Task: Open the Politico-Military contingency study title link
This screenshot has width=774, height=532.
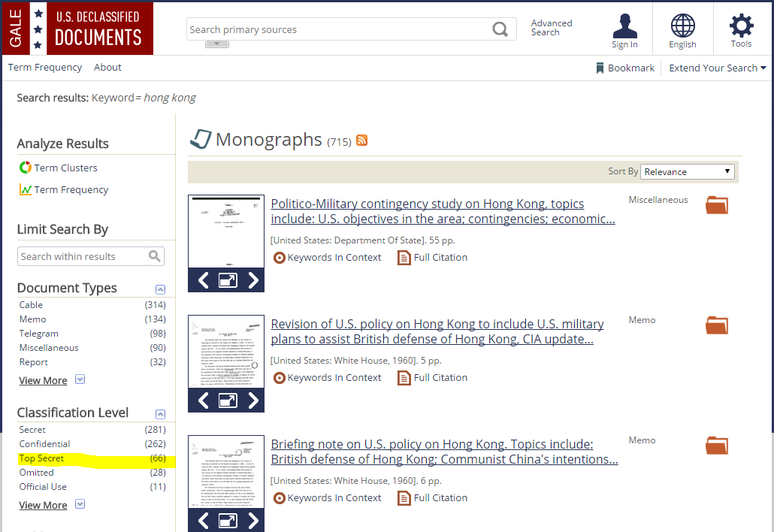Action: coord(443,211)
